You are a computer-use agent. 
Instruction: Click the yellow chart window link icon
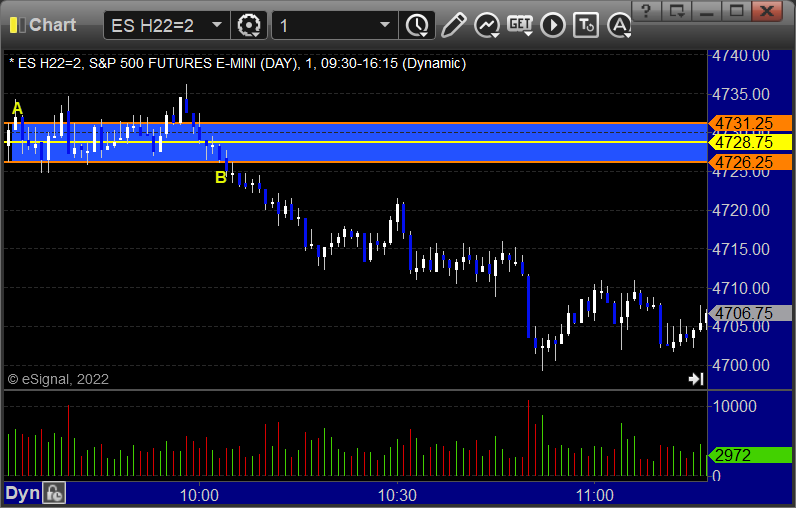[x=17, y=25]
